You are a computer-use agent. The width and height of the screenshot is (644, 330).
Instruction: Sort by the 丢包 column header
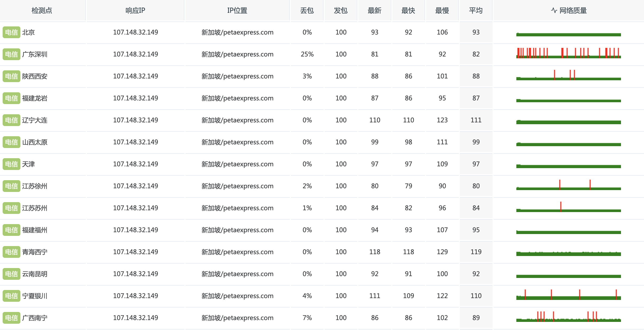pyautogui.click(x=307, y=10)
